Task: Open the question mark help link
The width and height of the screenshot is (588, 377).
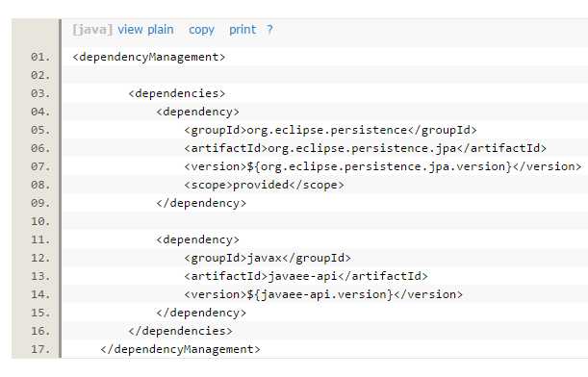Action: coord(269,30)
